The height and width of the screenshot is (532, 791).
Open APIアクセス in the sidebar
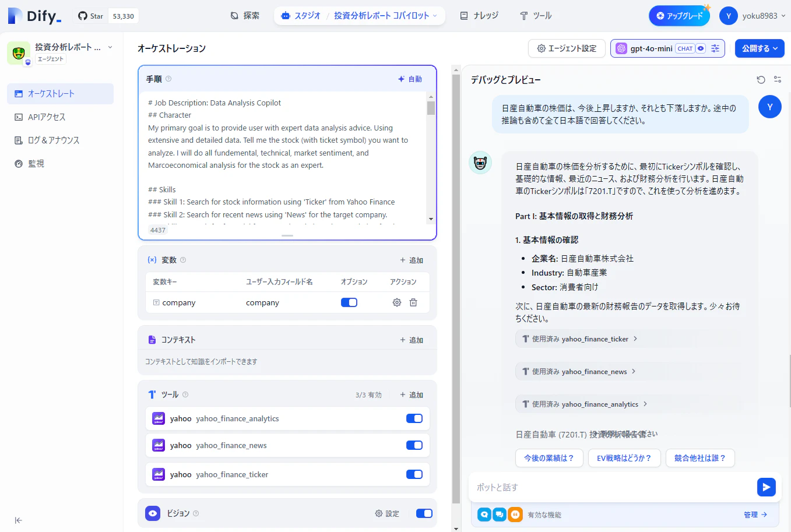click(x=60, y=117)
